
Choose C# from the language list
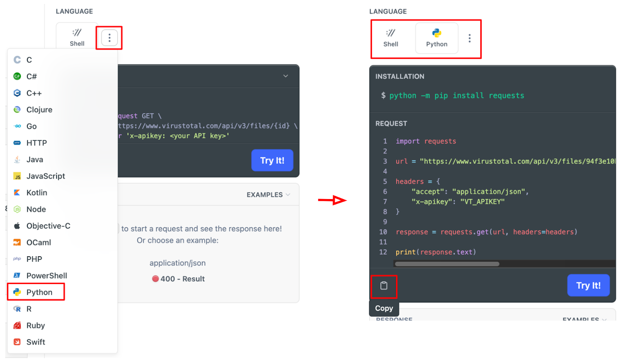(62, 76)
